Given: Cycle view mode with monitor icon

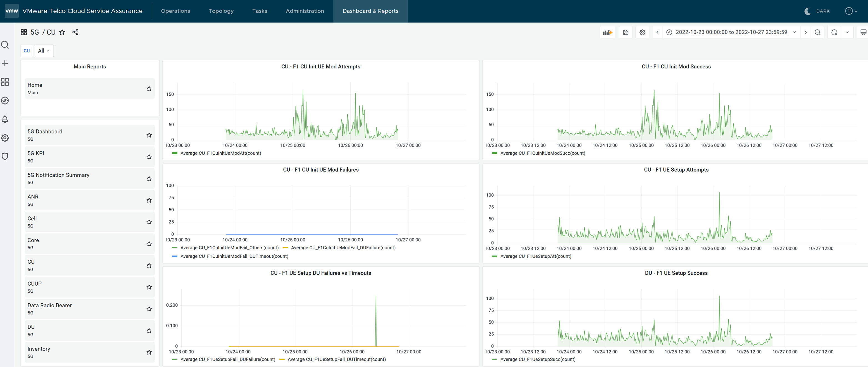Looking at the screenshot, I should [863, 32].
